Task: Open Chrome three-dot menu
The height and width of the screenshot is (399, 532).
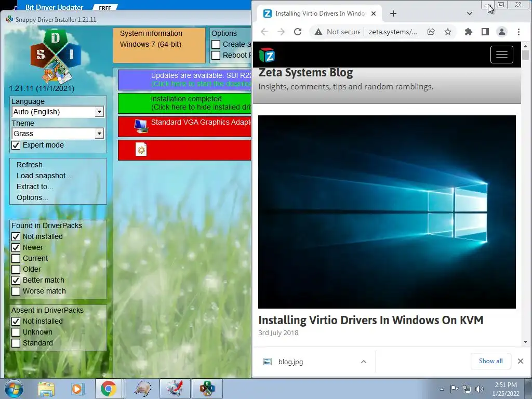Action: coord(518,32)
